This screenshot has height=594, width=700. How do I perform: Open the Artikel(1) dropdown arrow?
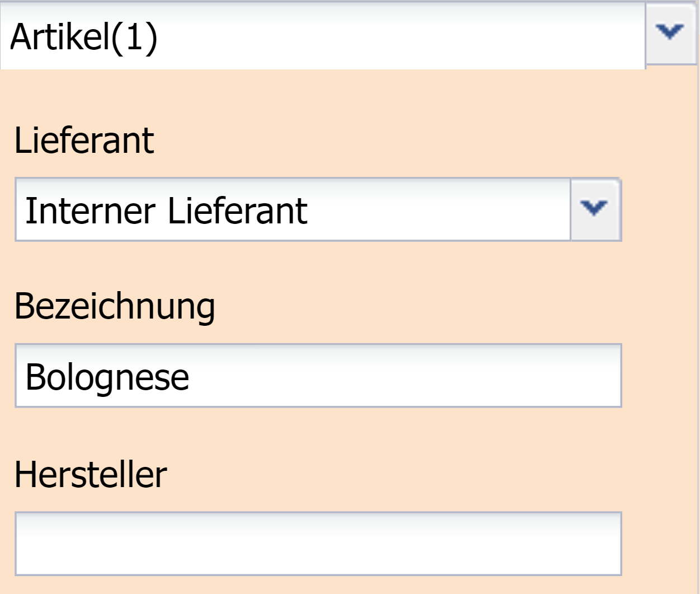tap(670, 34)
